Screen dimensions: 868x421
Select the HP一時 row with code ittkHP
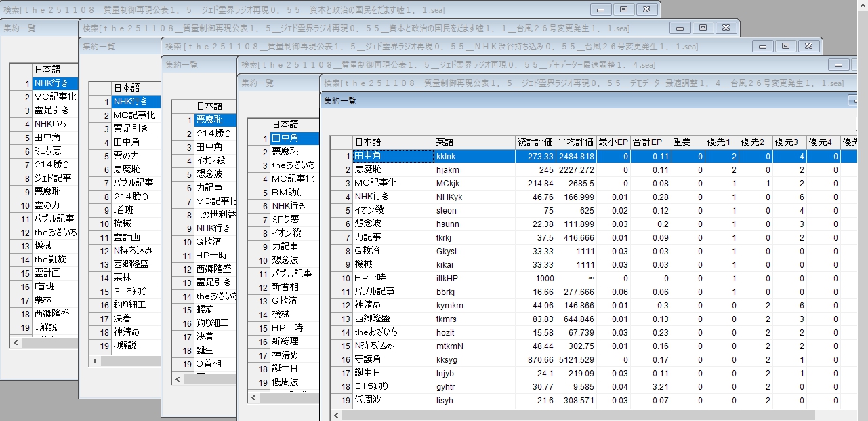393,278
